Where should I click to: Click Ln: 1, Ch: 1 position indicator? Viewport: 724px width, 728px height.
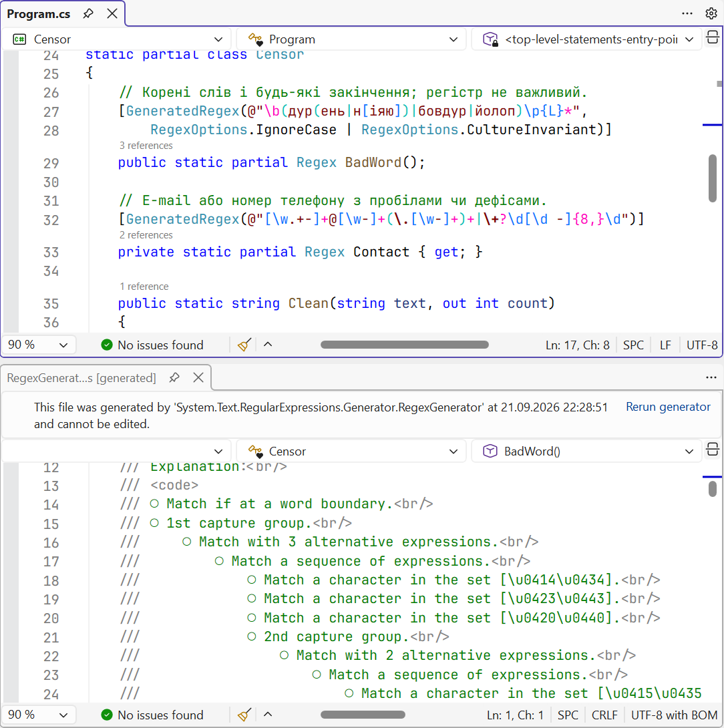515,715
